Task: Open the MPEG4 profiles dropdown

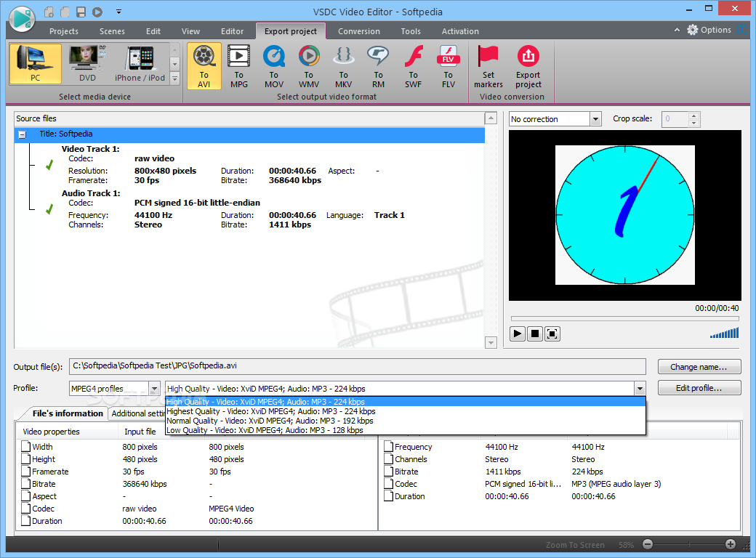Action: (x=154, y=389)
